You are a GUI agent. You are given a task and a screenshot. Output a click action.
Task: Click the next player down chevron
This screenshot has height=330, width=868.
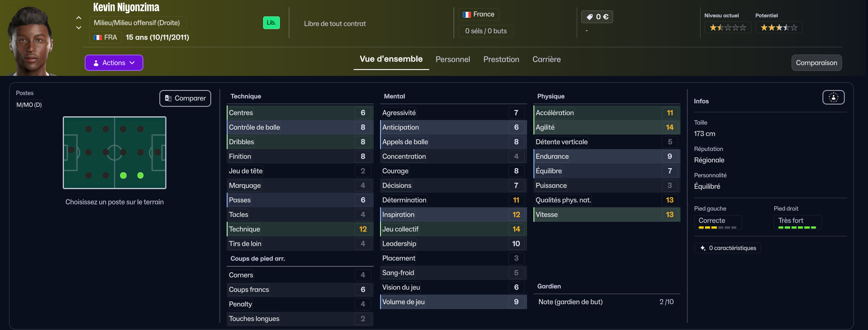pyautogui.click(x=79, y=28)
